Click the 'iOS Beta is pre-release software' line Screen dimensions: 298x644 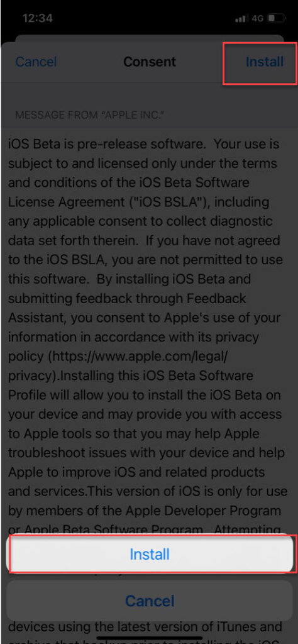point(143,145)
